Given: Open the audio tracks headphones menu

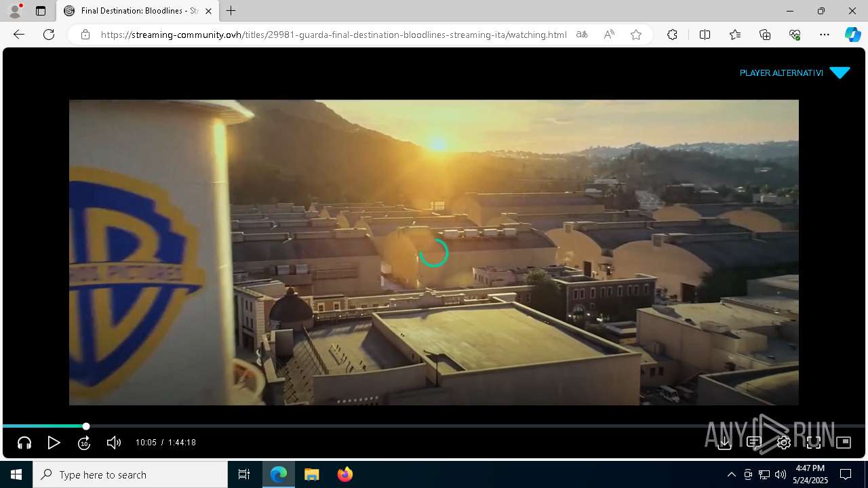Looking at the screenshot, I should tap(24, 443).
